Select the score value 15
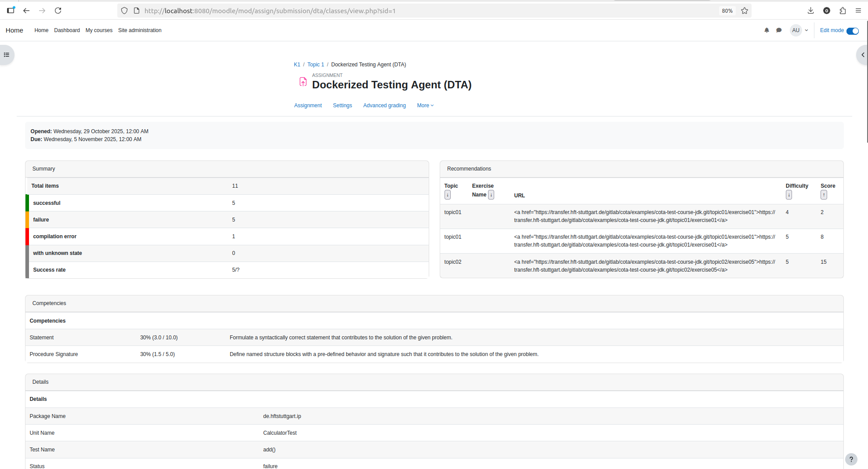The height and width of the screenshot is (469, 868). point(824,262)
